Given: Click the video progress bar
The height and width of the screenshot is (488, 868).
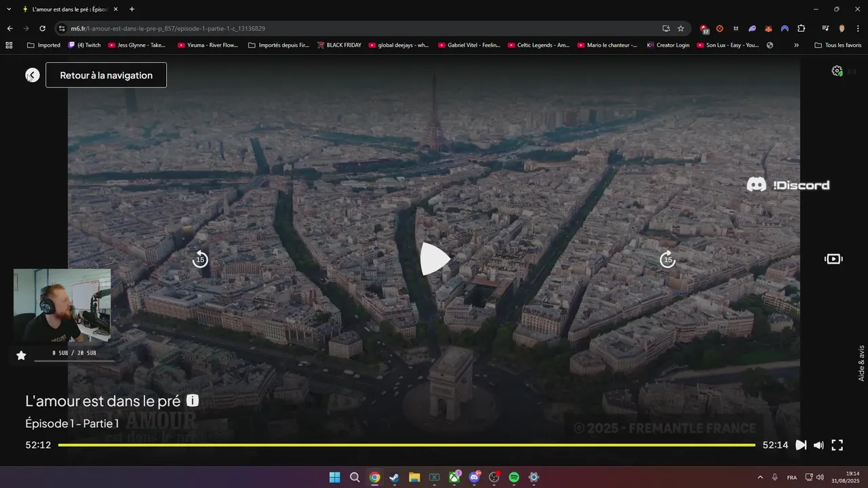Looking at the screenshot, I should (407, 445).
